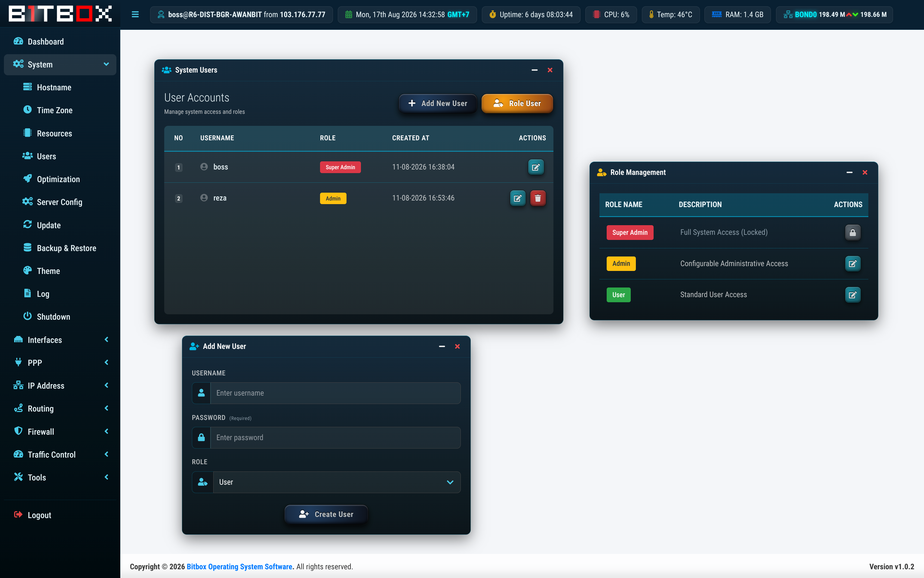
Task: Click the calendar icon in top bar
Action: 349,14
